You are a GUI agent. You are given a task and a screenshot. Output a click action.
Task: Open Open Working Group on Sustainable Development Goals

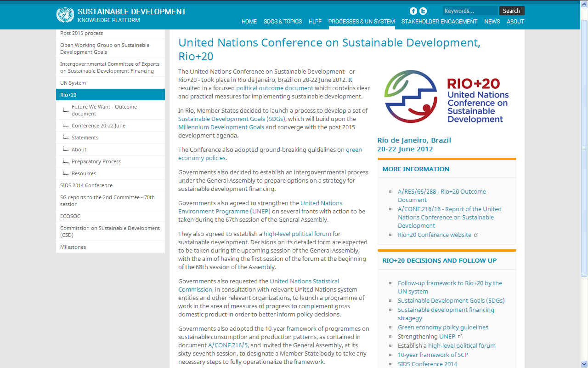pos(110,48)
